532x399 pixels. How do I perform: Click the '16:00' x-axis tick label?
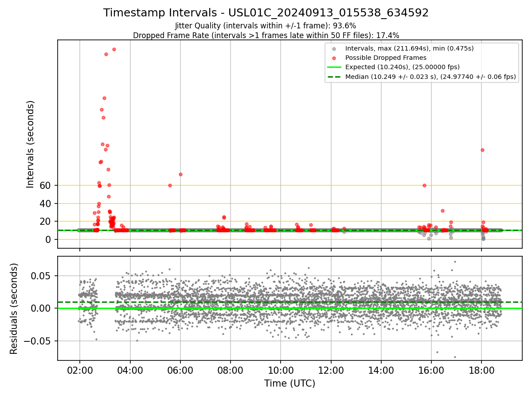pos(431,371)
